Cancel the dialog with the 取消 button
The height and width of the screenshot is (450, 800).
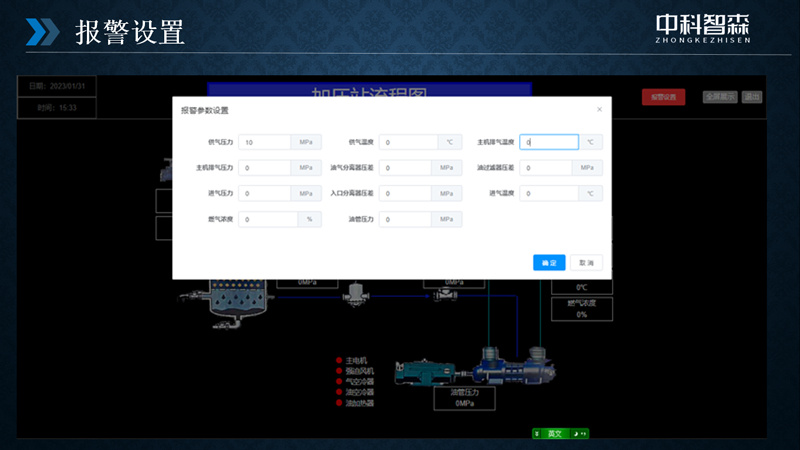[x=586, y=262]
